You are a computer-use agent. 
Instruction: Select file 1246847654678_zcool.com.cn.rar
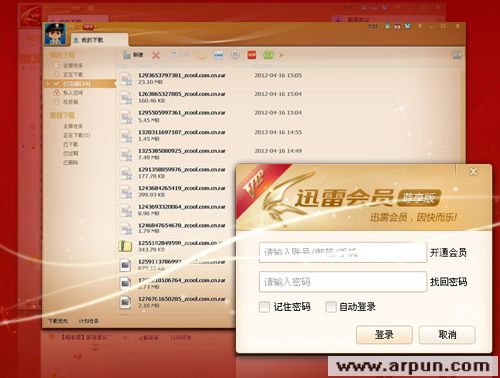point(182,225)
